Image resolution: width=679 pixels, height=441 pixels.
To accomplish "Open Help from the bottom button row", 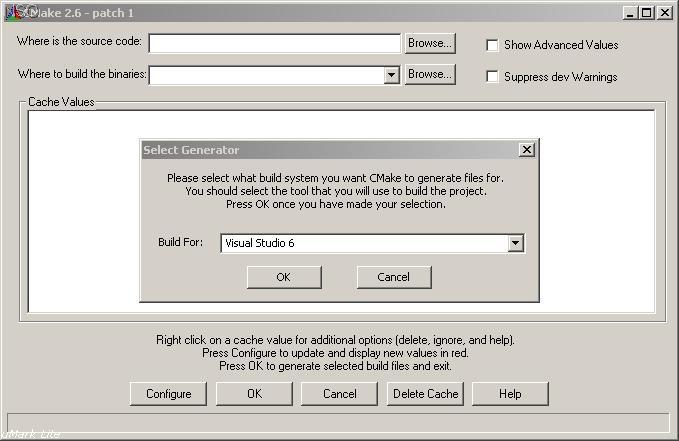I will click(x=510, y=394).
